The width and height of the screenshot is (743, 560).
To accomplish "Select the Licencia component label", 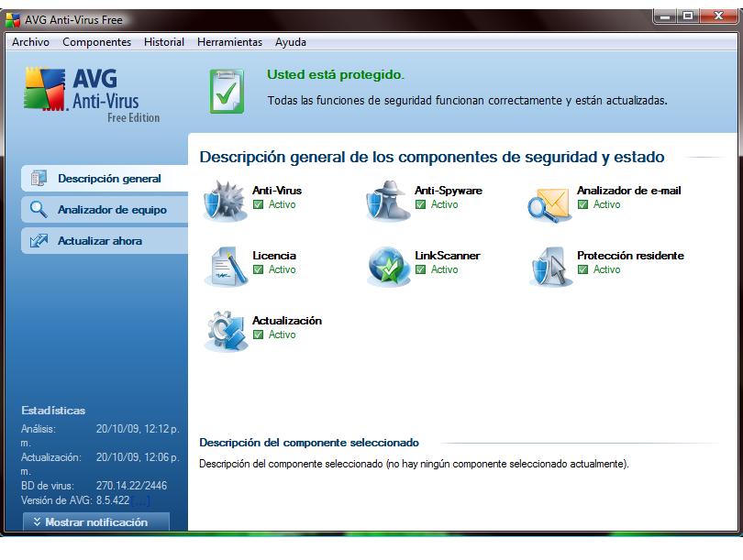I will coord(274,256).
